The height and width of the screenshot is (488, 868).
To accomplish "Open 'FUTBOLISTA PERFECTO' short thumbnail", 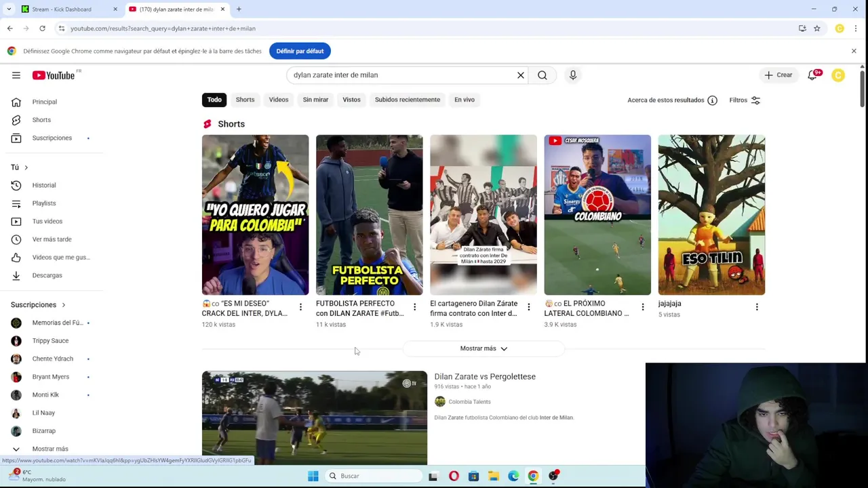I will click(369, 215).
